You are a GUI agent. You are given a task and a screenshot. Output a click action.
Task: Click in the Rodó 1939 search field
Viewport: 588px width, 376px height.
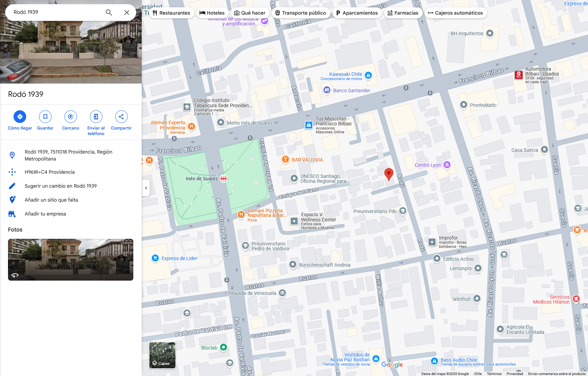click(56, 12)
